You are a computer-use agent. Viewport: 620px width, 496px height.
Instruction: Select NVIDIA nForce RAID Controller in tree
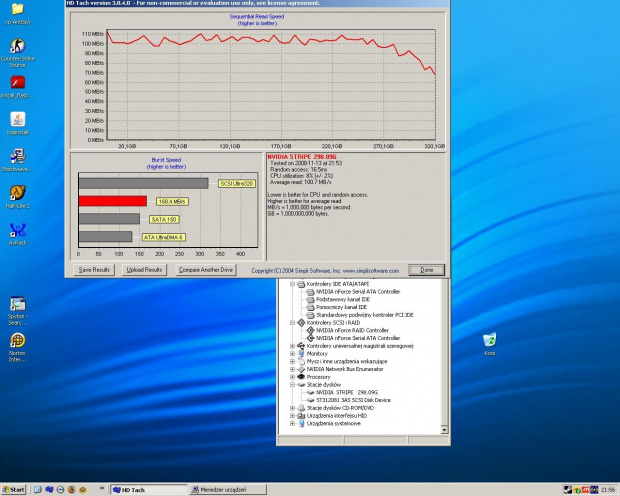(352, 330)
